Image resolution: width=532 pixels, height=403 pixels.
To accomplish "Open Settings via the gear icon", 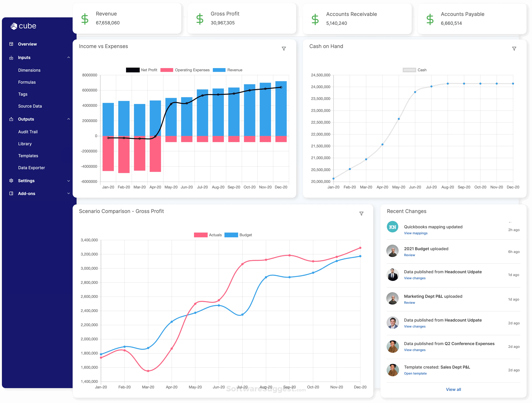I will coord(11,181).
